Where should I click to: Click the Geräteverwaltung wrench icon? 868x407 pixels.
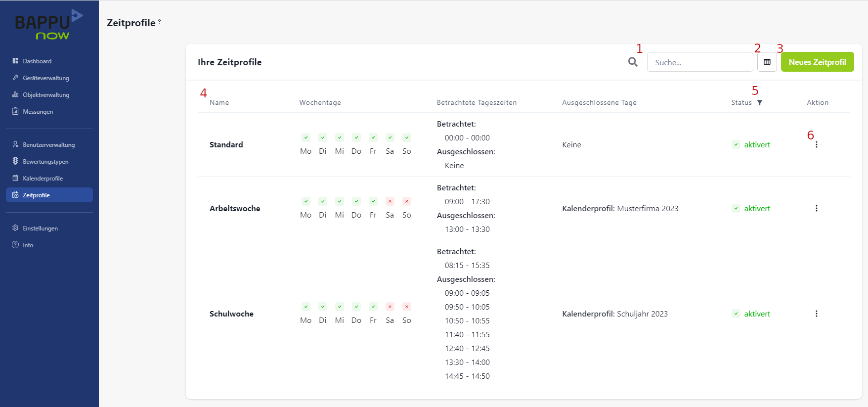pyautogui.click(x=15, y=78)
